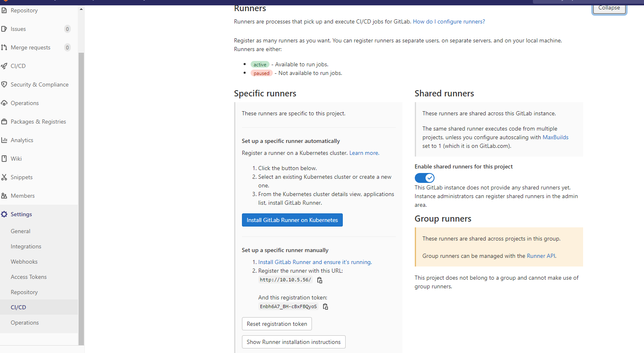Select the Wiki icon
This screenshot has width=644, height=353.
pyautogui.click(x=4, y=159)
